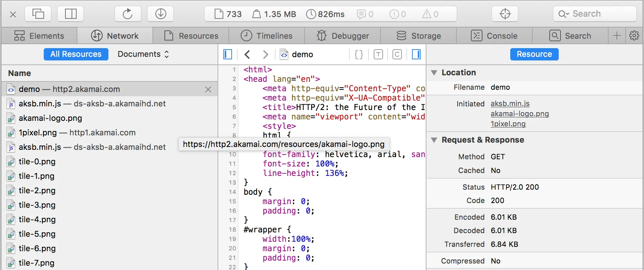Viewport: 644px width, 270px height.
Task: Go back with the left arrow
Action: pos(247,54)
